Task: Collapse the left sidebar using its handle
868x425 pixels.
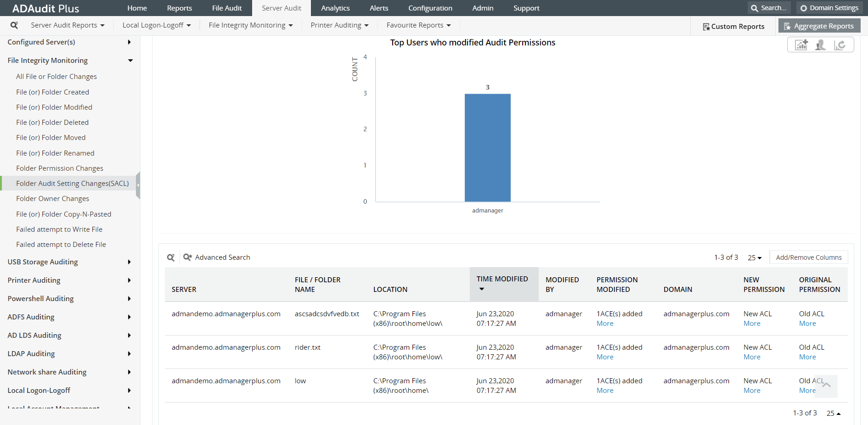Action: 138,185
